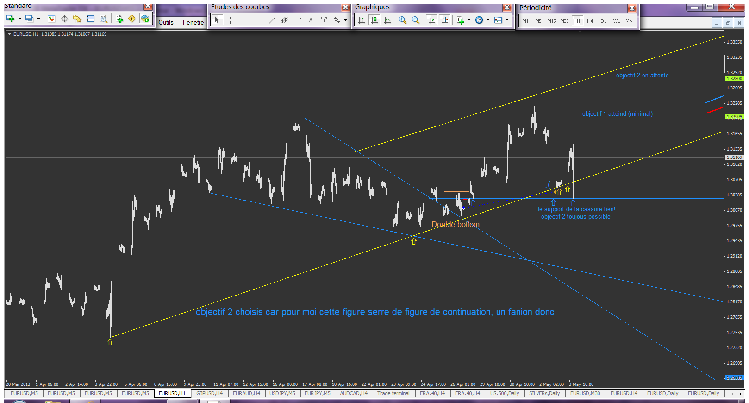Switch chart to Bar Chart
749x403 pixels.
coord(362,20)
